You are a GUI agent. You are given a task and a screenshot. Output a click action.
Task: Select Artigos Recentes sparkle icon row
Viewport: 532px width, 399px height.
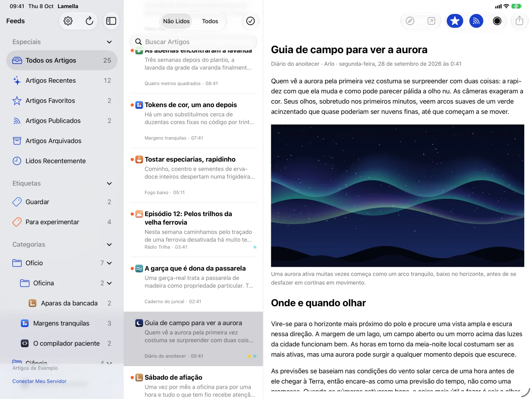point(62,81)
